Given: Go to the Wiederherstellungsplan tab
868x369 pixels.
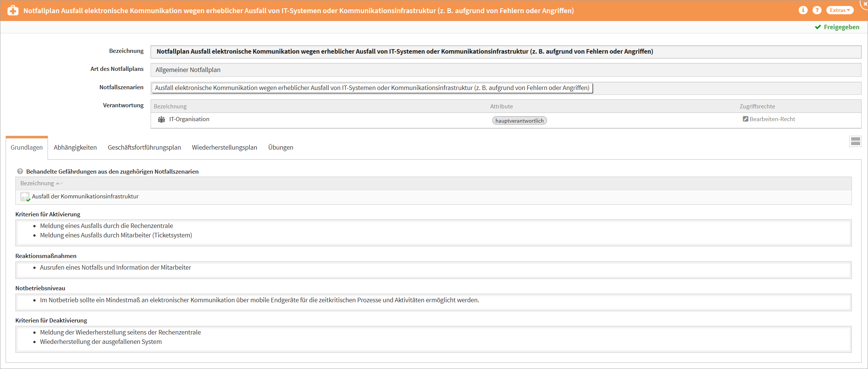Looking at the screenshot, I should click(x=224, y=147).
